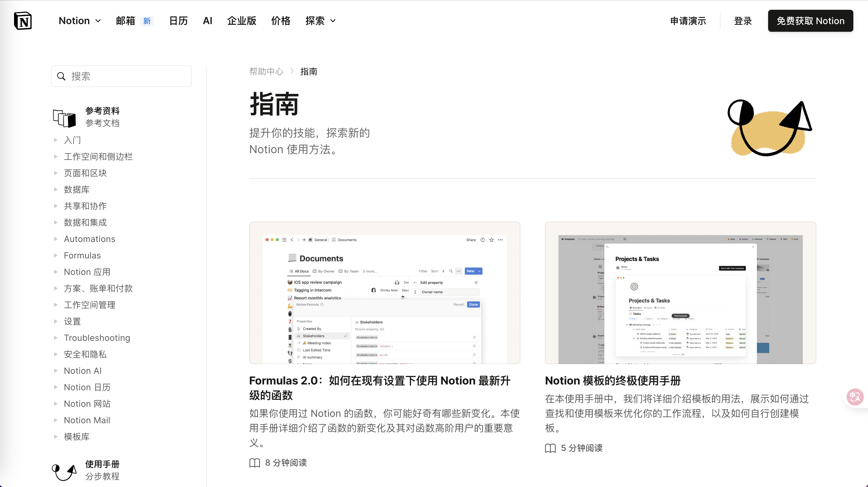The width and height of the screenshot is (868, 487).
Task: Expand the 设置 section arrow
Action: point(56,321)
